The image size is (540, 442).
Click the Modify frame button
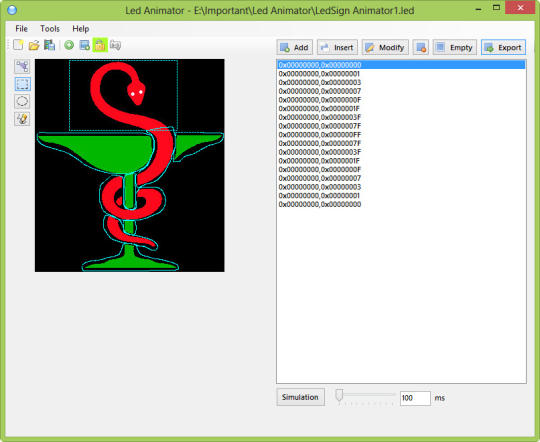point(385,48)
